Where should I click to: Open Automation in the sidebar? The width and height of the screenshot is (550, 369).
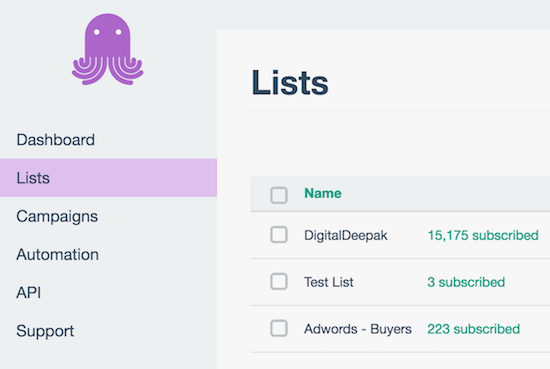pos(57,254)
